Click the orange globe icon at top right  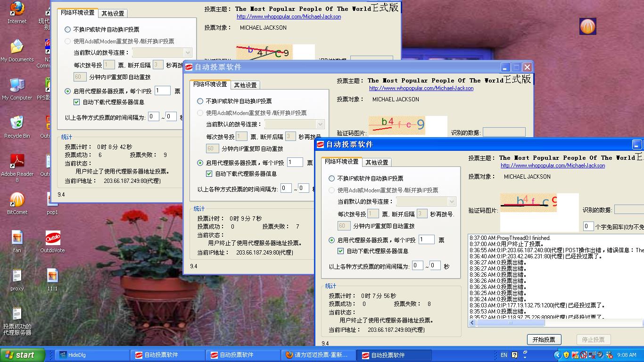(x=587, y=26)
